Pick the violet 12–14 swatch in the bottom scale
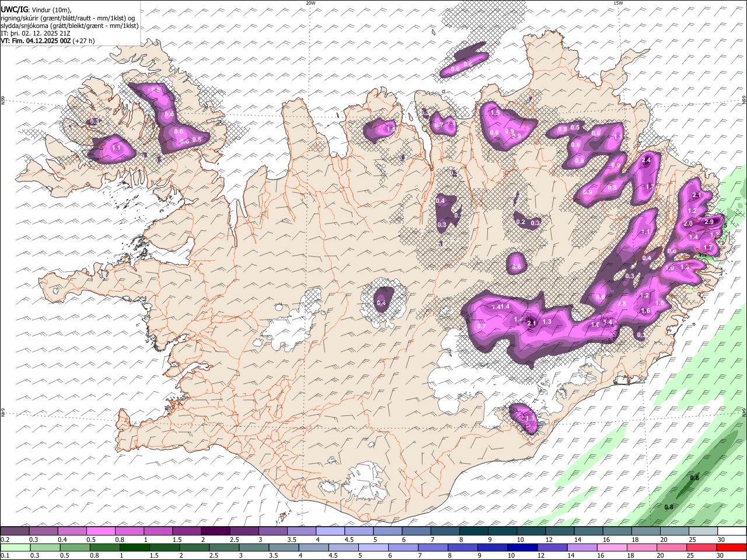747x560 pixels. click(x=552, y=547)
